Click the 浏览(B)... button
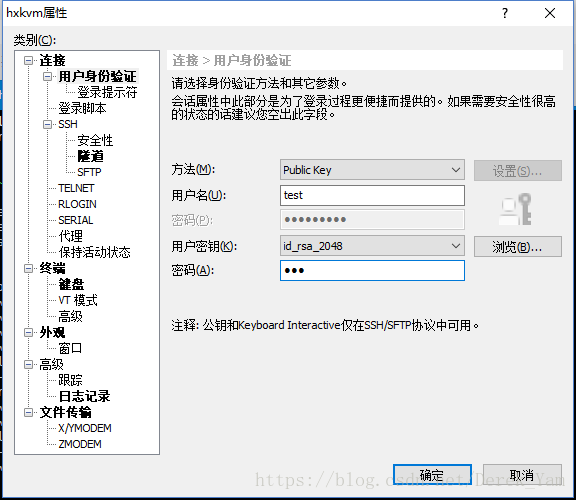Viewport: 576px width, 500px height. (x=518, y=247)
